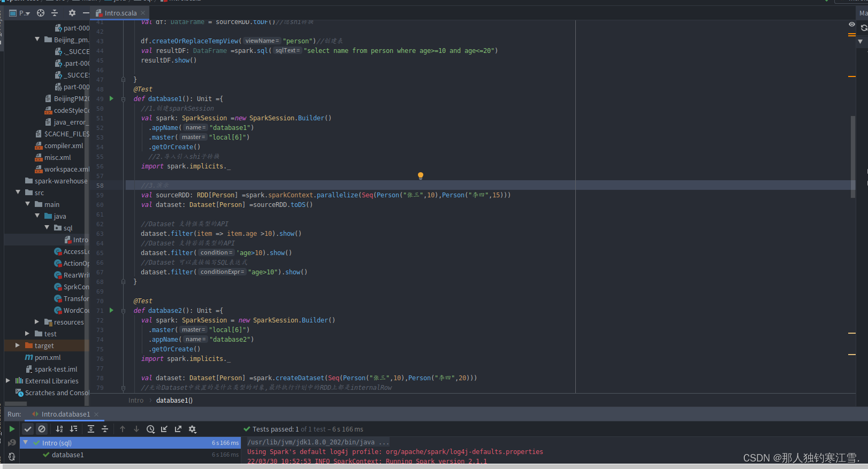Image resolution: width=868 pixels, height=469 pixels.
Task: Collapse the java folder
Action: (37, 216)
